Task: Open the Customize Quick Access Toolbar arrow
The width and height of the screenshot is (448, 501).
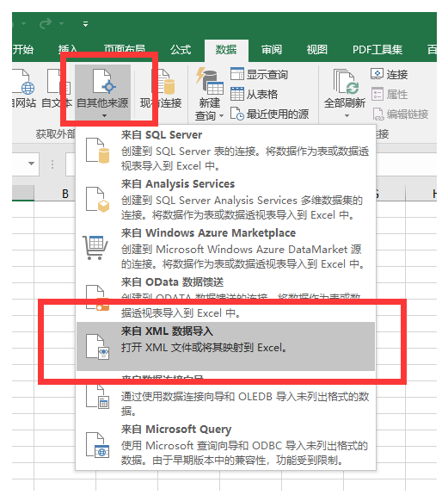Action: point(85,24)
